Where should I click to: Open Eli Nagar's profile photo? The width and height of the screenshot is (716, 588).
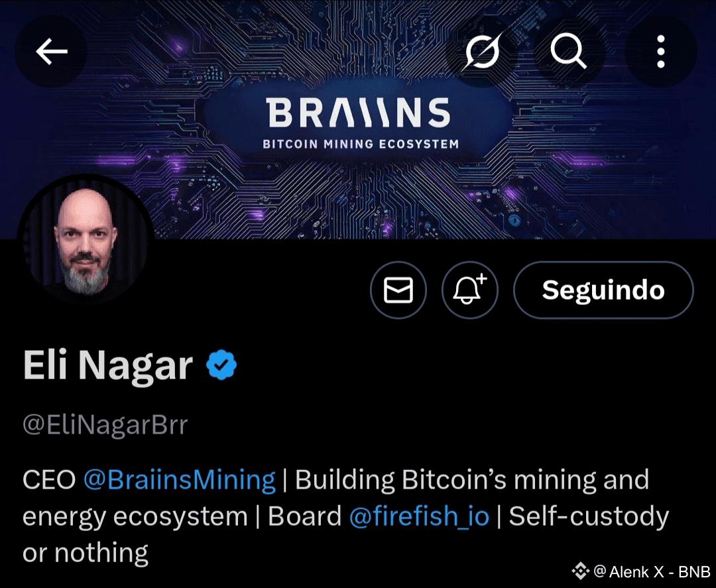pos(86,240)
